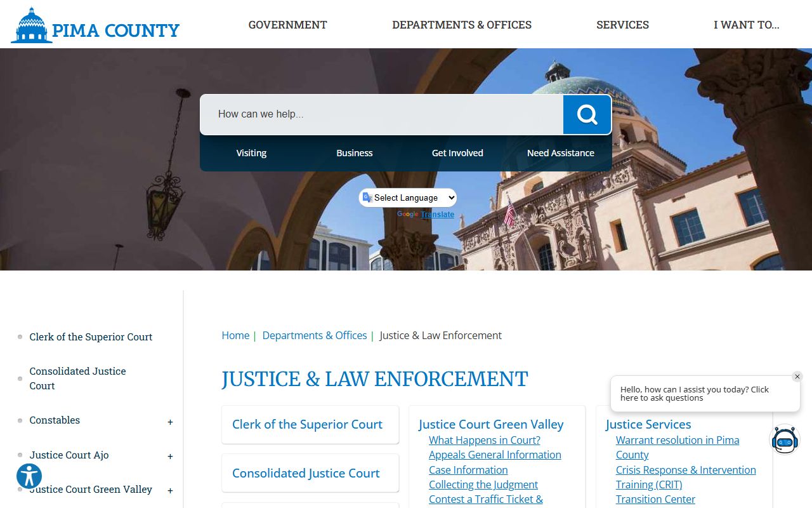The image size is (812, 508).
Task: Open 'What Happens in Court?' link
Action: (485, 440)
